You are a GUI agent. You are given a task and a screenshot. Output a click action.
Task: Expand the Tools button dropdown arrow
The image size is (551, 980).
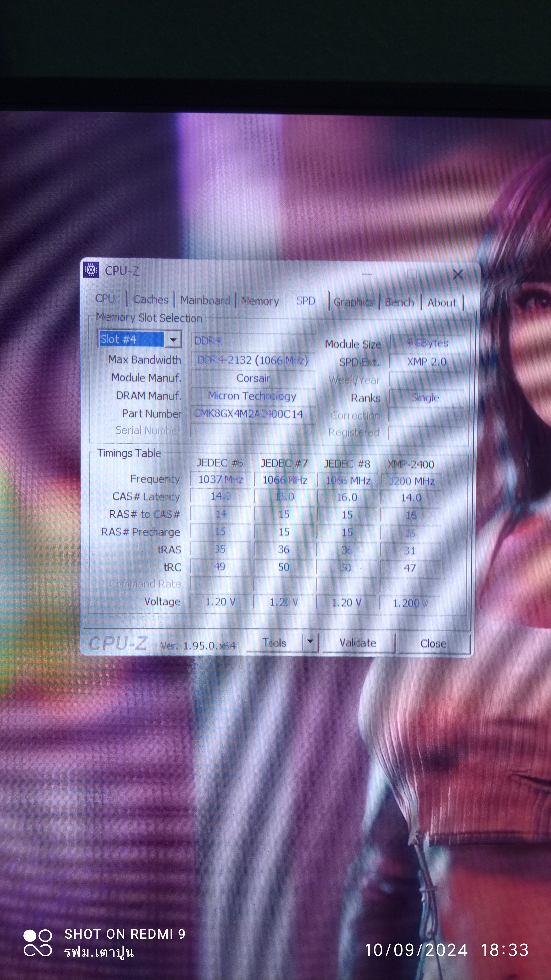(x=310, y=641)
